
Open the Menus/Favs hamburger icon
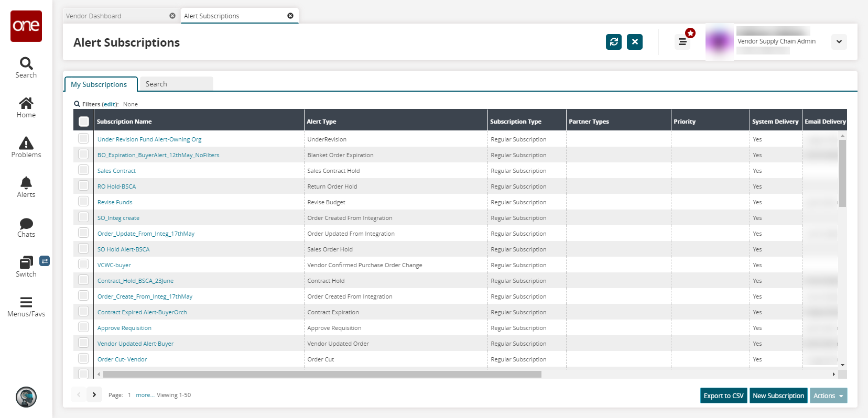(x=26, y=306)
